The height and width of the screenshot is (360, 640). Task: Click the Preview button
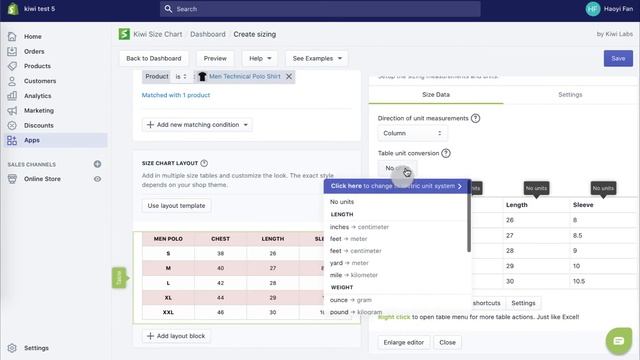pos(215,58)
